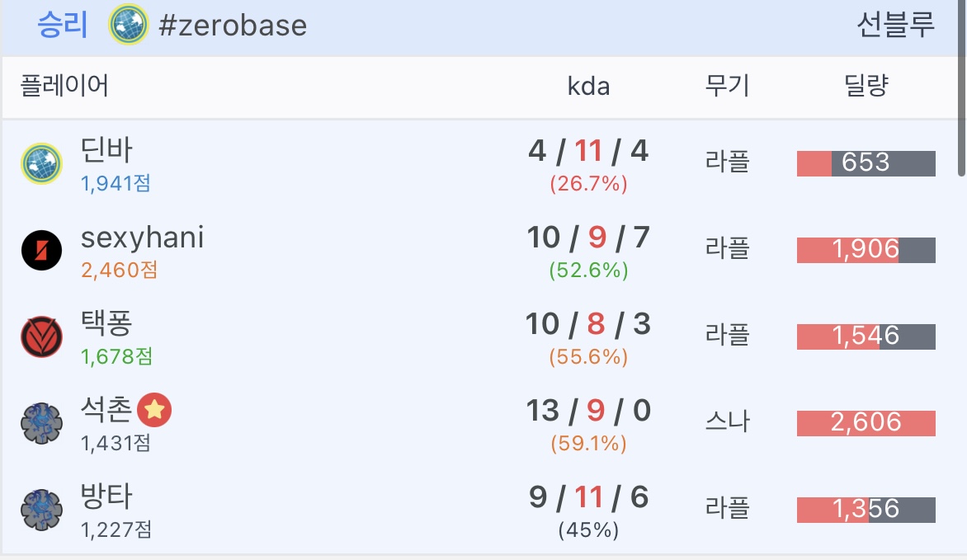Click 택퐁's red emblem avatar
The image size is (967, 560).
click(41, 336)
